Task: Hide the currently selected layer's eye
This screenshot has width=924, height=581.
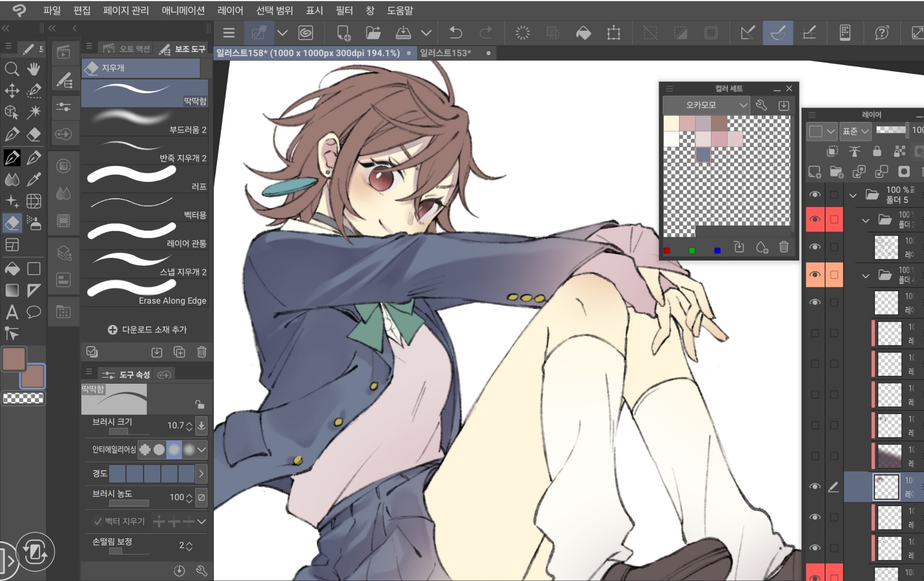Action: coord(815,486)
